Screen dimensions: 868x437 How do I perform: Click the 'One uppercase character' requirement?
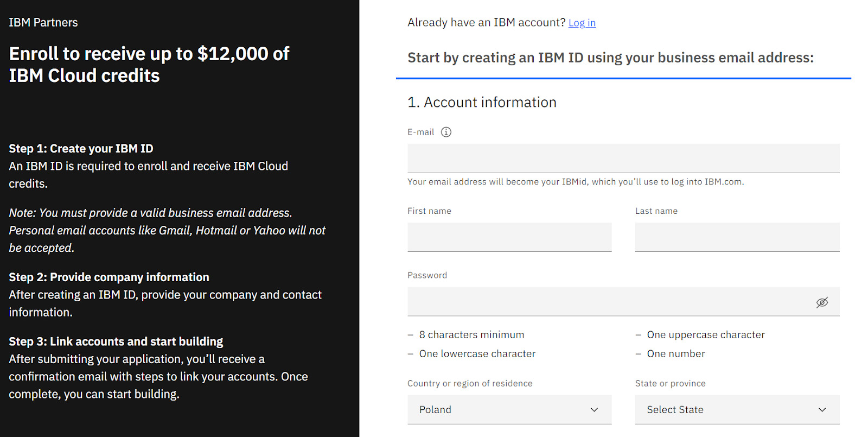[705, 335]
